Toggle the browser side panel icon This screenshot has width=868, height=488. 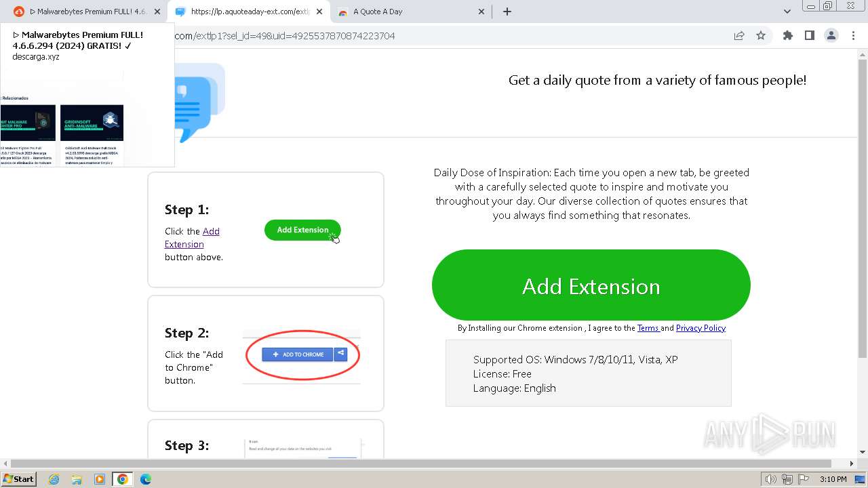point(809,36)
